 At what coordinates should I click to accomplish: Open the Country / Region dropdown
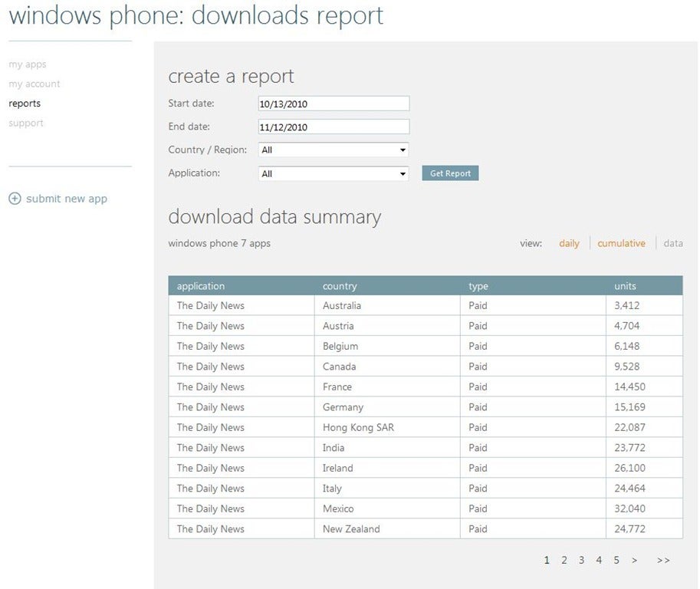coord(334,150)
